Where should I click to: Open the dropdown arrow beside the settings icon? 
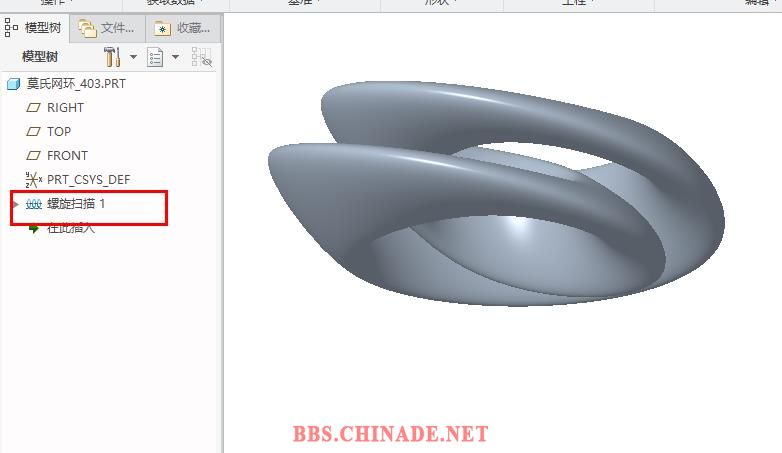click(x=133, y=57)
